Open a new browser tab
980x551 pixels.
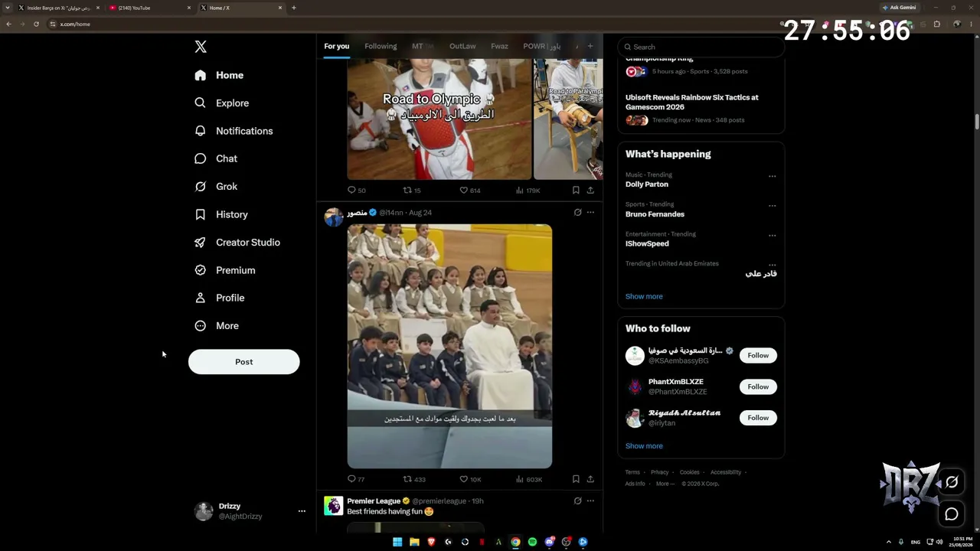click(x=294, y=8)
